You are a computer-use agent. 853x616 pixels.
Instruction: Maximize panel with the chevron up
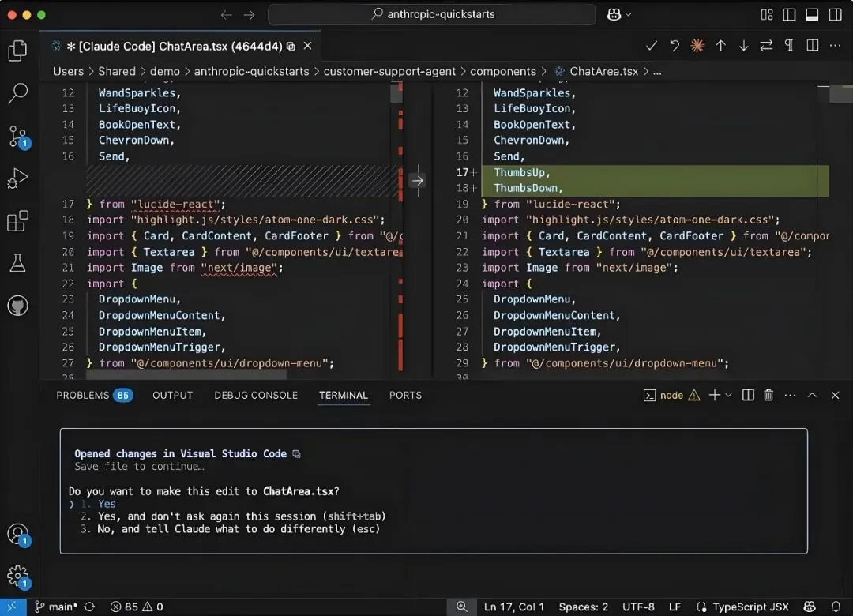[x=812, y=395]
